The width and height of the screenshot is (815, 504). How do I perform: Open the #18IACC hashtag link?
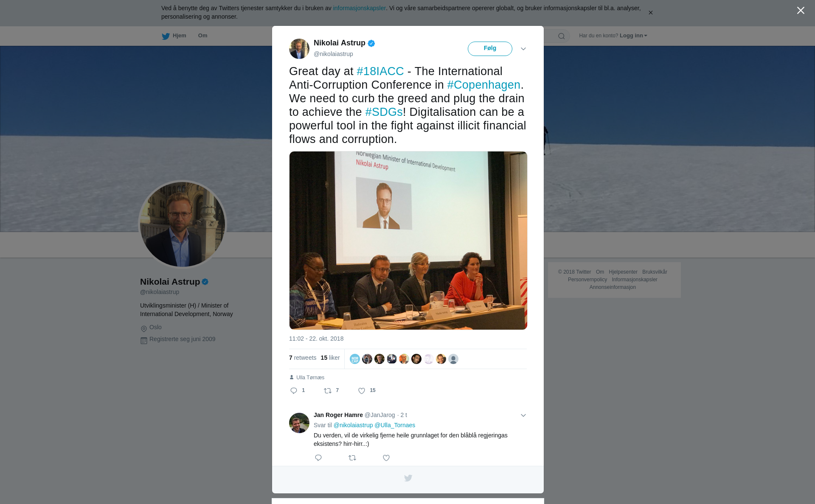[380, 71]
